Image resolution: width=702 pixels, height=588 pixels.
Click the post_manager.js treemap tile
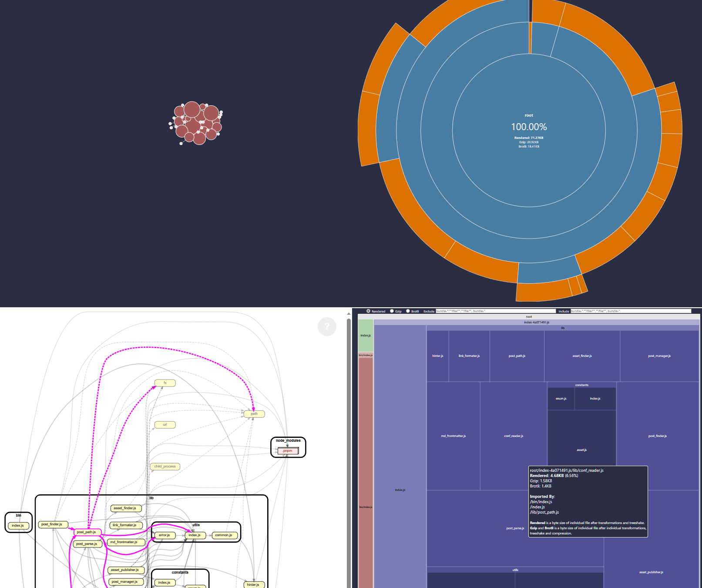659,356
